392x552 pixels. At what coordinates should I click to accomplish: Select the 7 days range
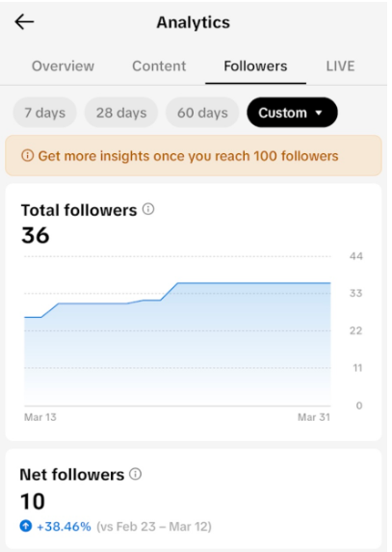coord(44,113)
